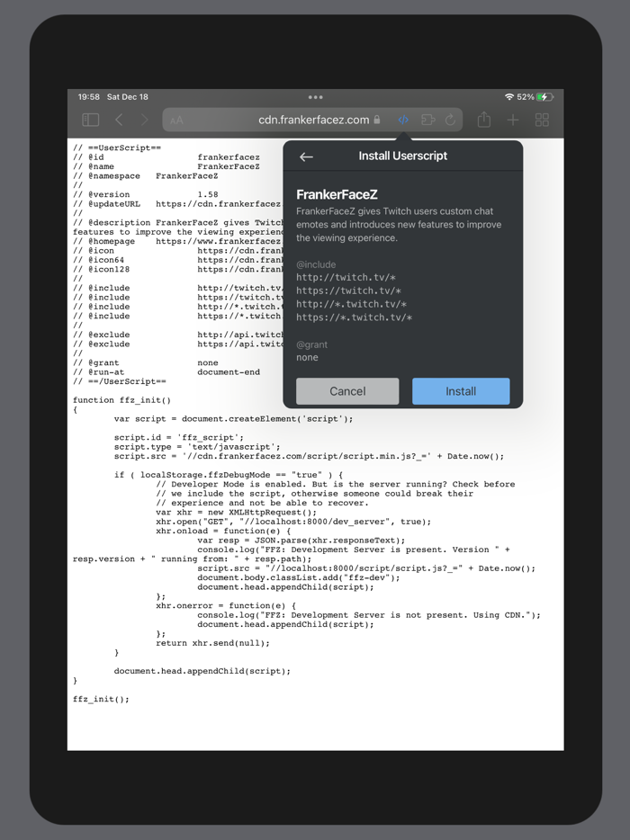The image size is (630, 840).
Task: Tap the script.id = 'ffz_script' line
Action: tap(178, 438)
